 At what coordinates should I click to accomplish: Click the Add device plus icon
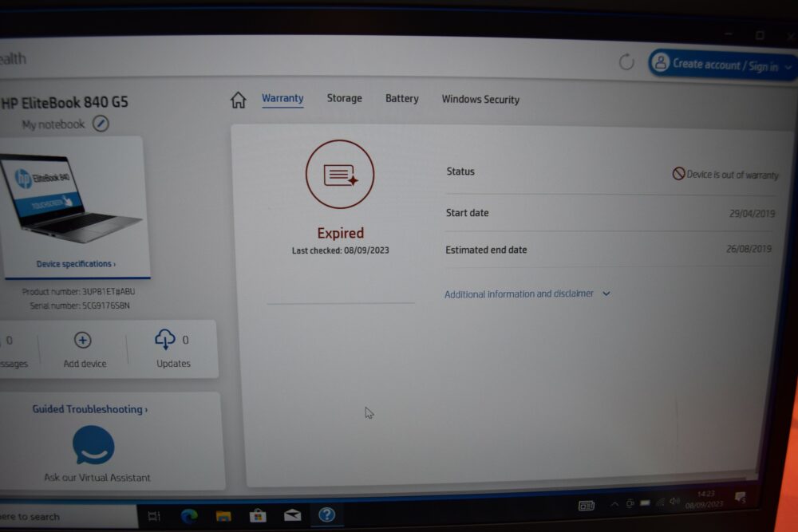pyautogui.click(x=82, y=340)
